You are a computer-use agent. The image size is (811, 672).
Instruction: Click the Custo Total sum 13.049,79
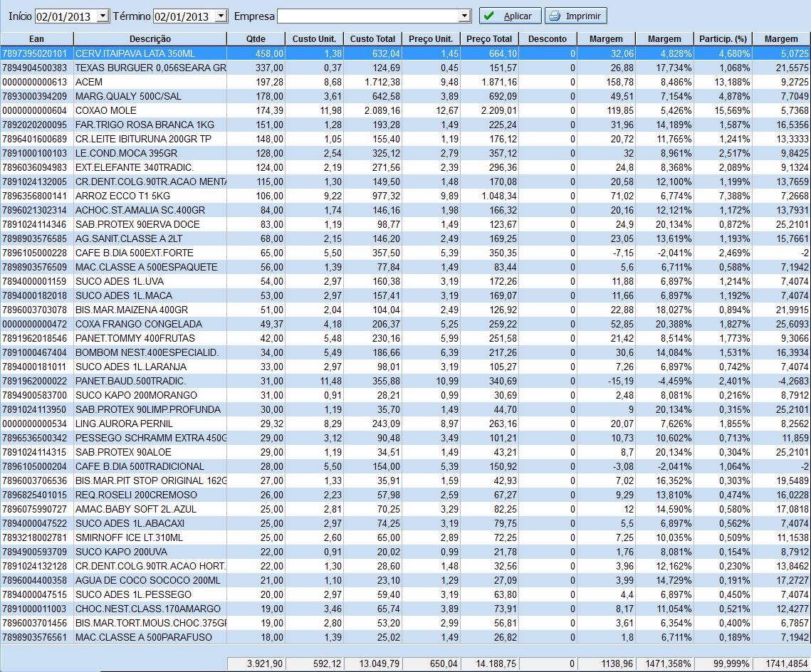coord(379,663)
